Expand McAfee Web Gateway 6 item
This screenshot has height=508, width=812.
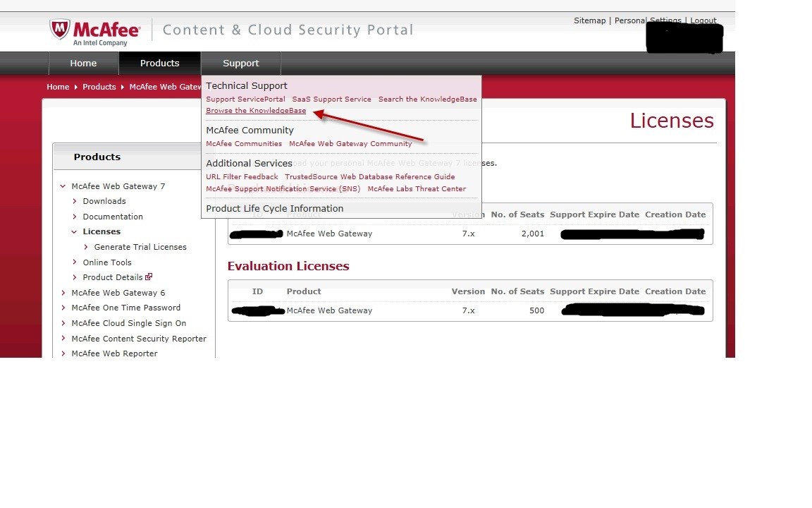(x=63, y=293)
